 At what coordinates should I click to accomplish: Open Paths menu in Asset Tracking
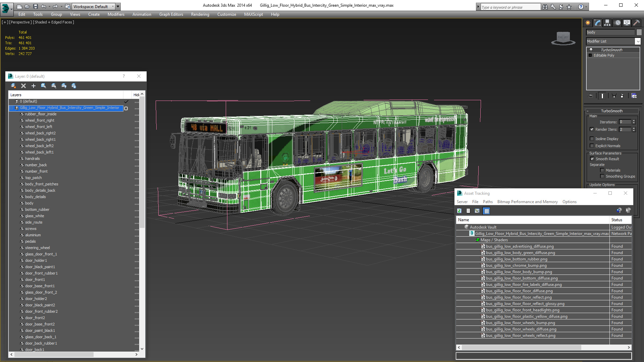488,202
